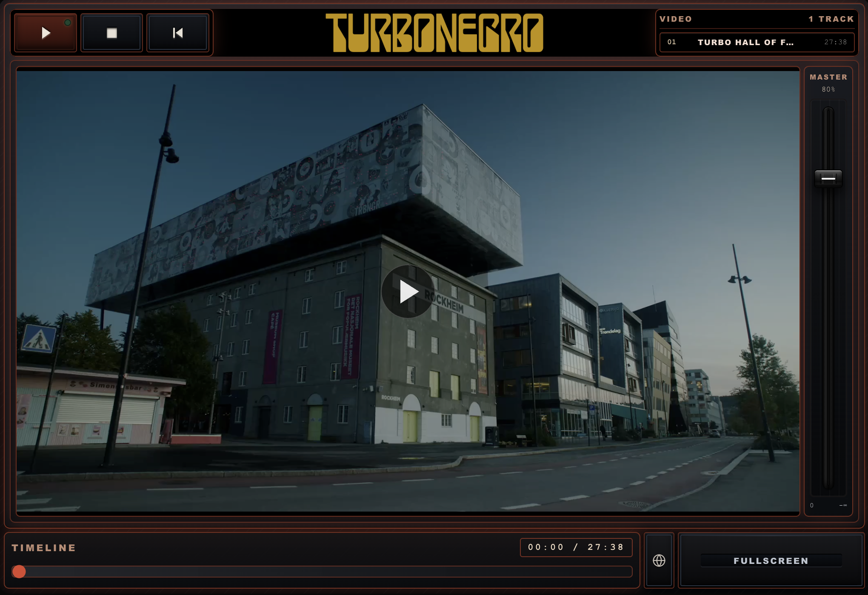
Task: Click the 00:00 / 27:38 time display
Action: click(576, 547)
